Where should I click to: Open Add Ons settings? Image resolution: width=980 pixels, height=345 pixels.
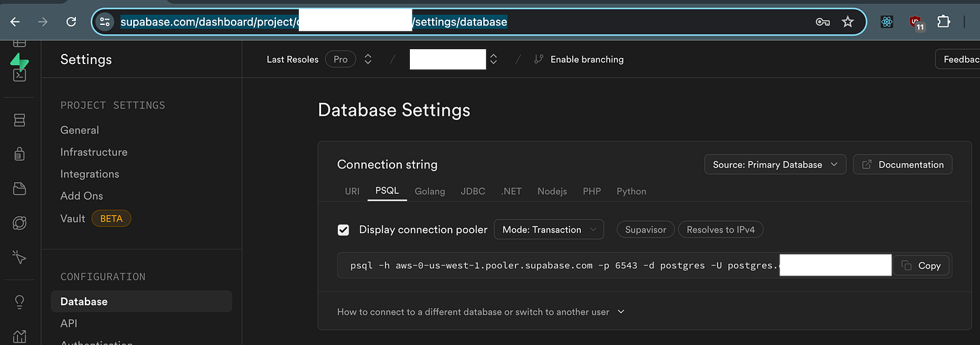[81, 195]
